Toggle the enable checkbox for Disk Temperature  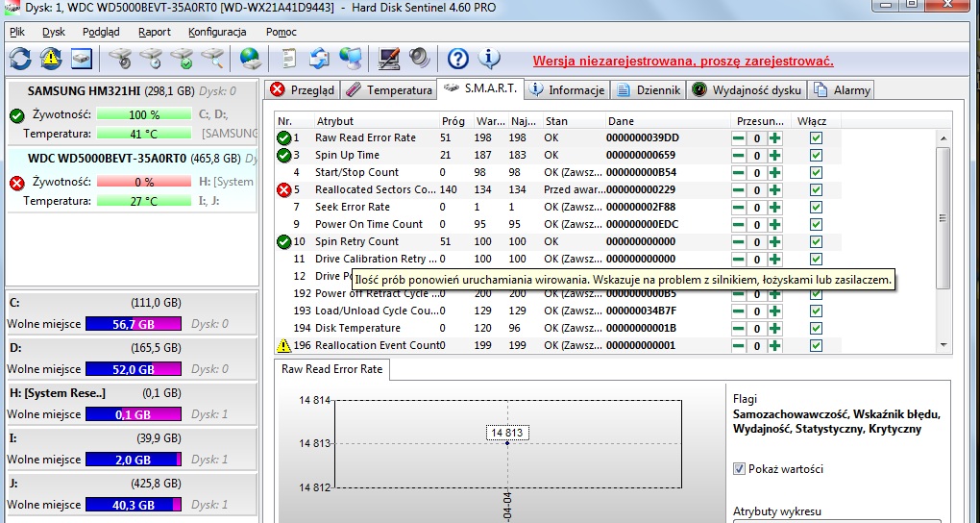(816, 329)
